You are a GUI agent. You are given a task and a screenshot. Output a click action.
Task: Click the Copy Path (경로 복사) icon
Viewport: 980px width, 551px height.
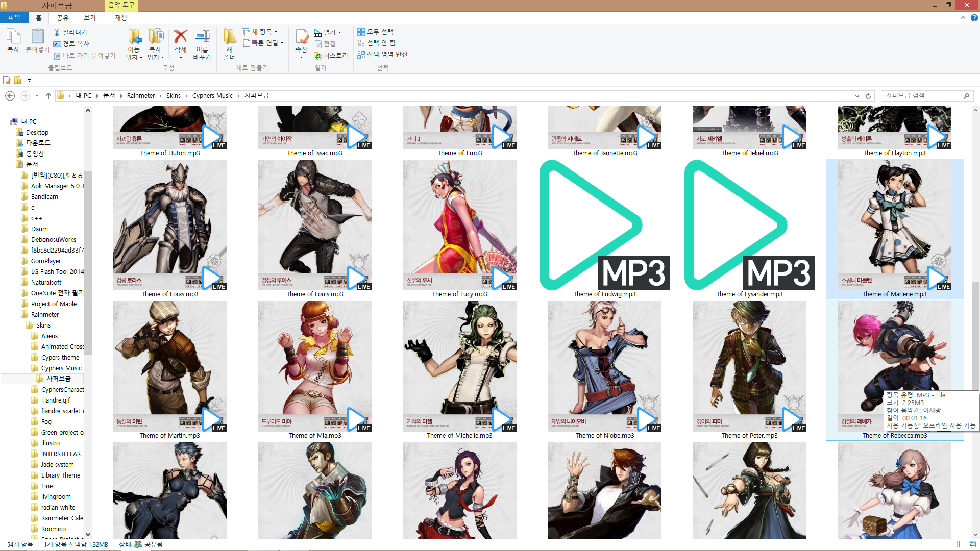pyautogui.click(x=57, y=44)
